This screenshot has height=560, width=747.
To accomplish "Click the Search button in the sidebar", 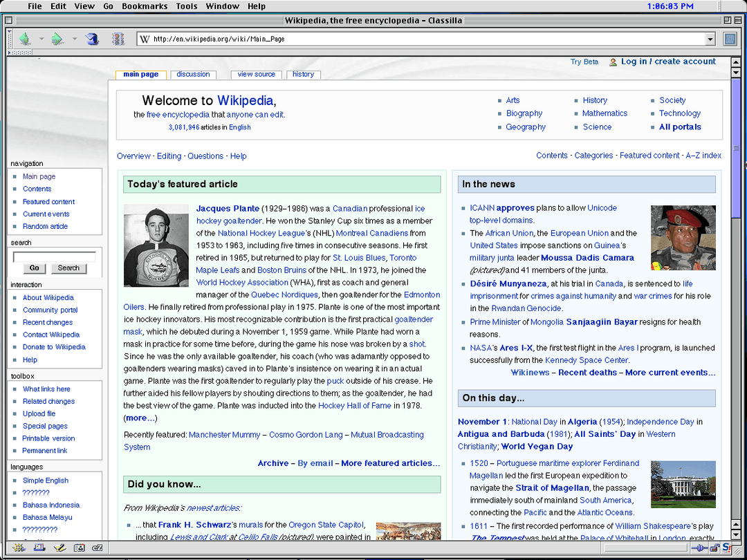I will [x=69, y=268].
